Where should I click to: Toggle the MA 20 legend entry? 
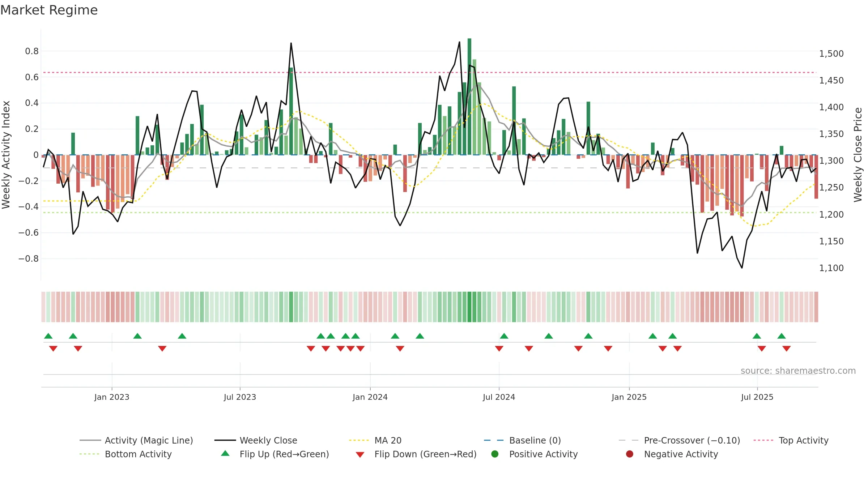tap(375, 440)
